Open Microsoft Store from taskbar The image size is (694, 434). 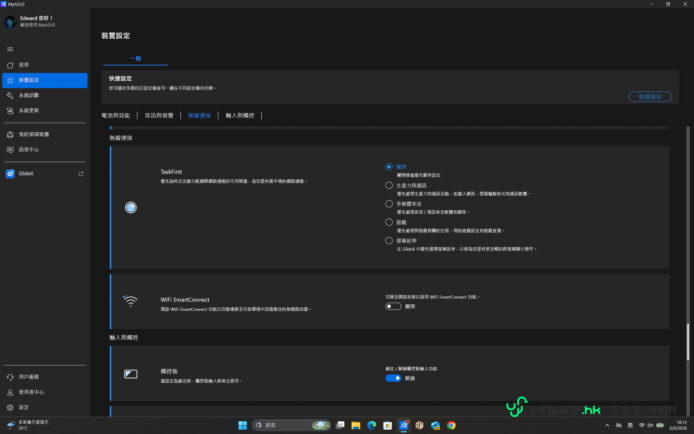point(388,425)
